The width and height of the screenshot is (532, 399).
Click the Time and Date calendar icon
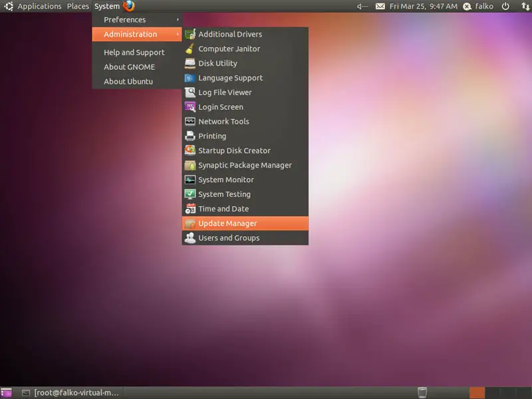[190, 209]
